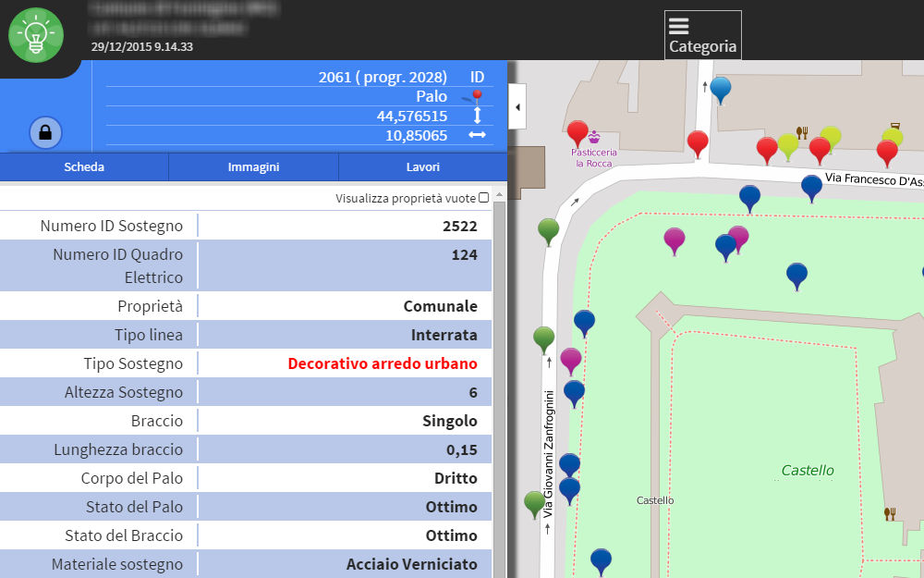Image resolution: width=924 pixels, height=578 pixels.
Task: Select the light blue marker at top of map
Action: point(720,89)
